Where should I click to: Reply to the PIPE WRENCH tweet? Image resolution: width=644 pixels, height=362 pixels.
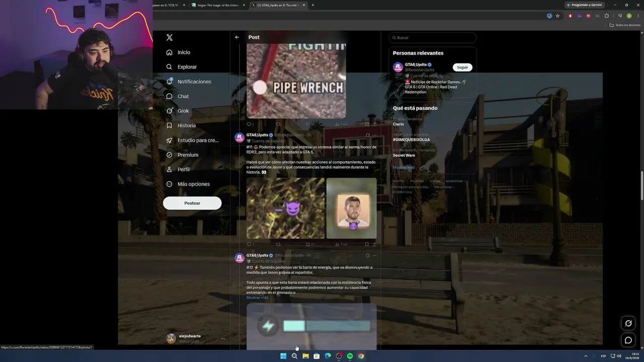(x=249, y=124)
